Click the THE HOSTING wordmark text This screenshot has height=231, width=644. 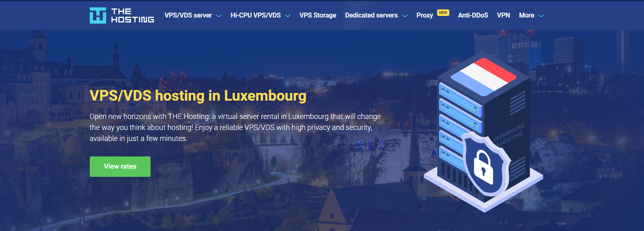tap(133, 15)
